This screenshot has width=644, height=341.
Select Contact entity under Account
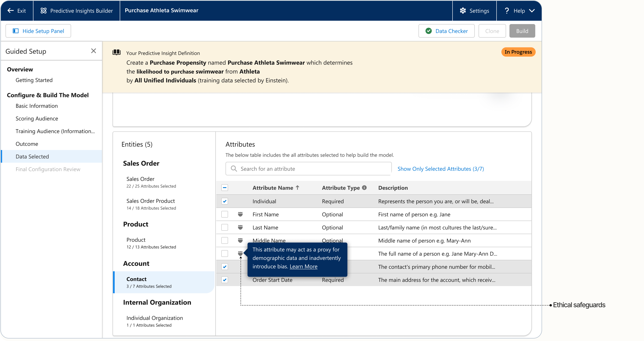(164, 282)
